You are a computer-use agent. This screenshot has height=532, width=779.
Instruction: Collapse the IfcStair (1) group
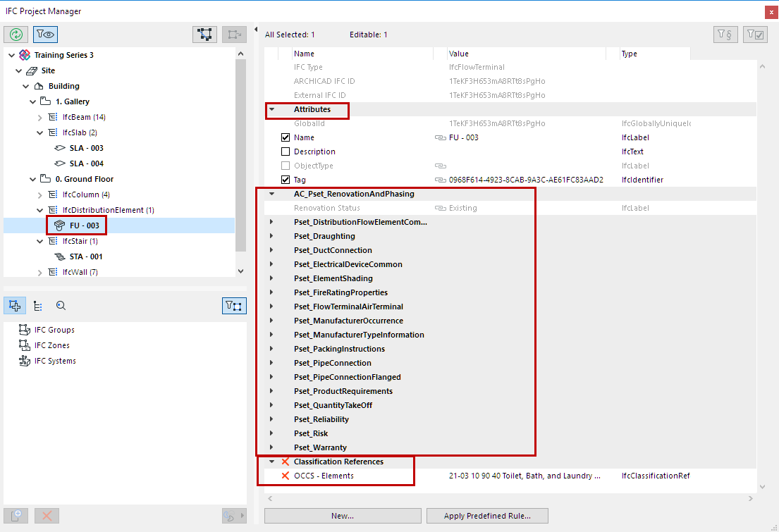[x=39, y=241]
